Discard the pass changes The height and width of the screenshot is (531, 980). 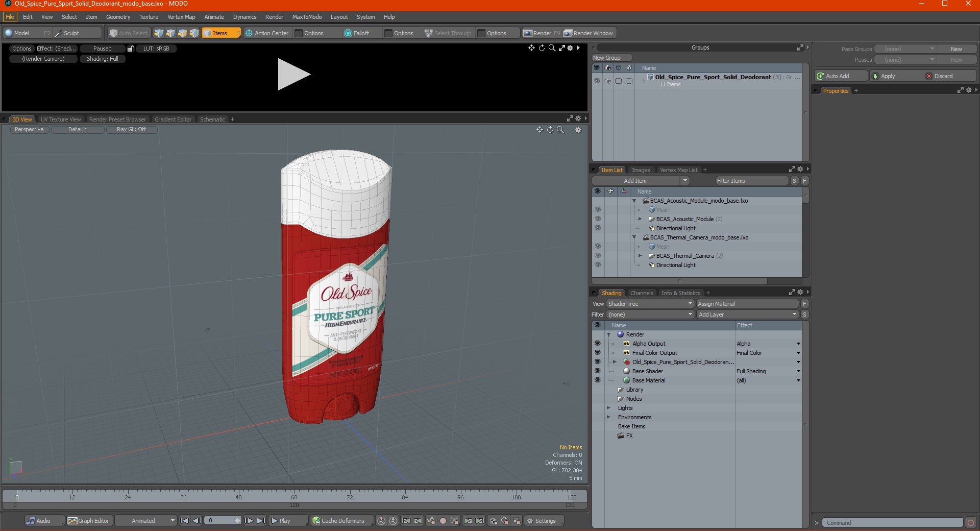pos(950,76)
